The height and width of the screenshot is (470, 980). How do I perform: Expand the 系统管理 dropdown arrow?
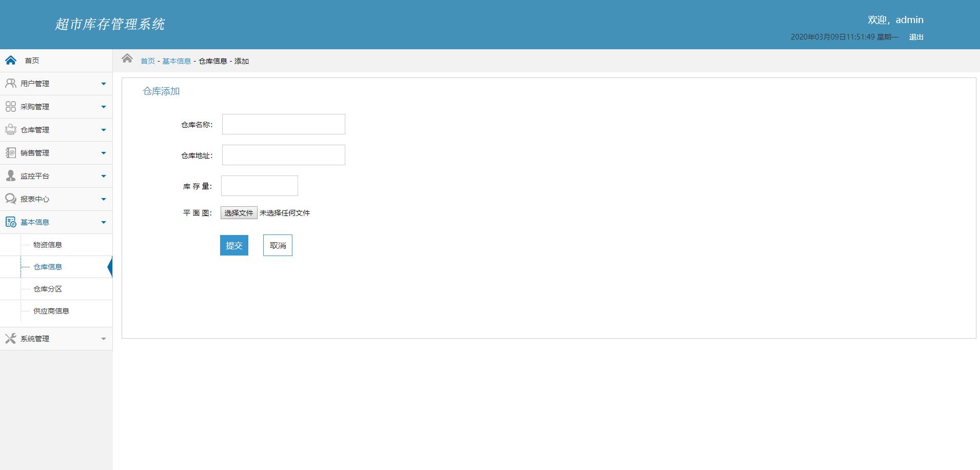click(x=103, y=339)
